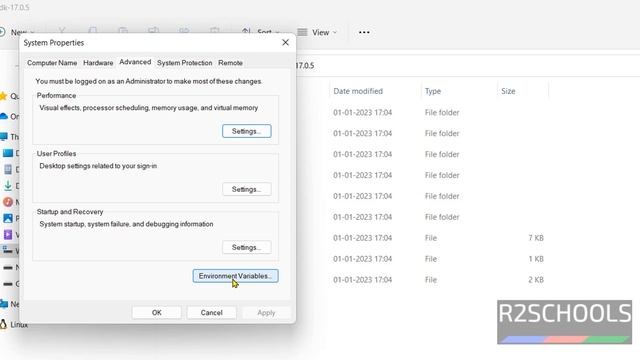Open the Sort dropdown in File Explorer
This screenshot has height=360, width=640.
coord(261,32)
